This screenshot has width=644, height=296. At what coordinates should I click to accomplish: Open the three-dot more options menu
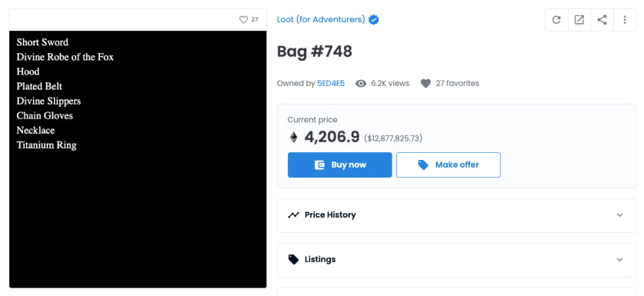pos(624,20)
